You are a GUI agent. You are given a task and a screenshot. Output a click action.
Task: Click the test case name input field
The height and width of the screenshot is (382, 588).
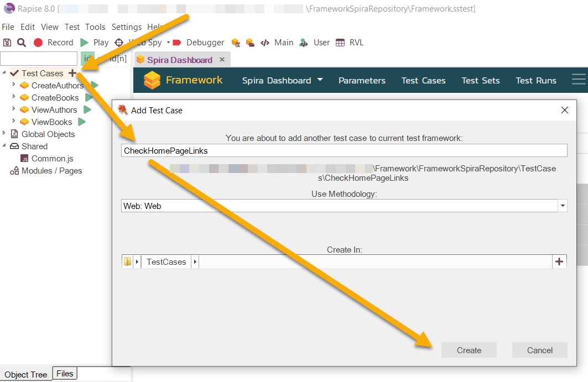(x=344, y=150)
